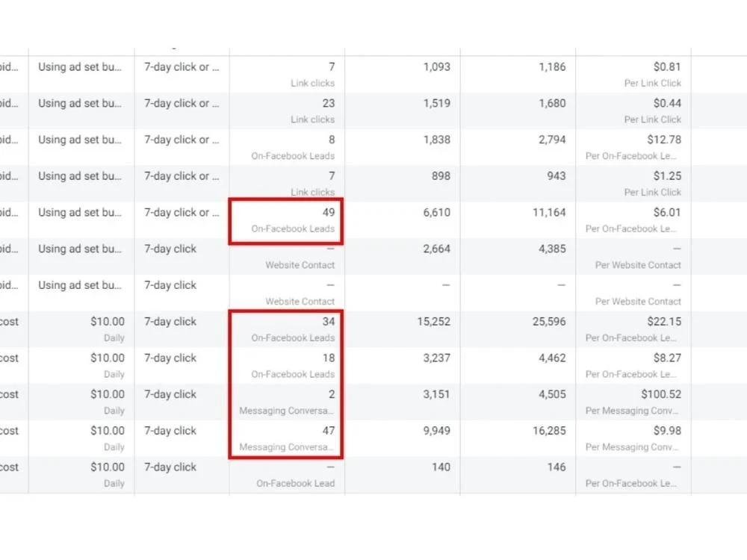Image resolution: width=747 pixels, height=560 pixels.
Task: Click the 4,462 impressions cell
Action: point(552,358)
